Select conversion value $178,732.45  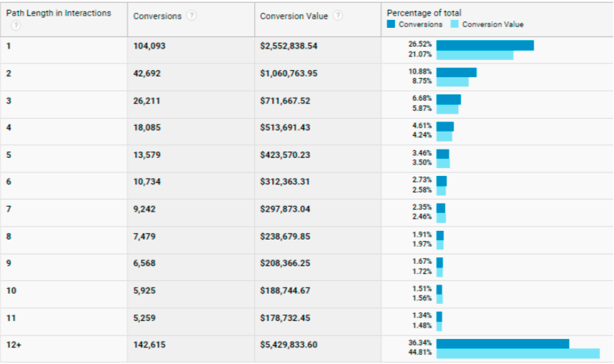(285, 318)
